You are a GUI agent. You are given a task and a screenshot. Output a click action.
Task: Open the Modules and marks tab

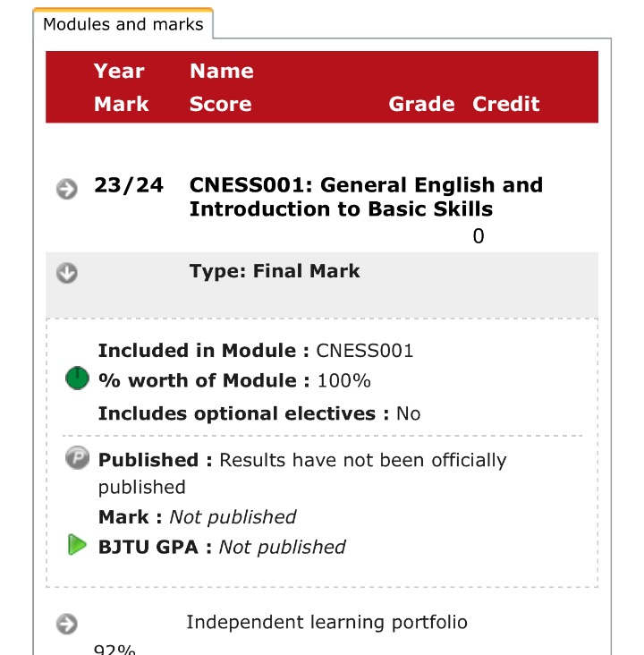[x=123, y=24]
